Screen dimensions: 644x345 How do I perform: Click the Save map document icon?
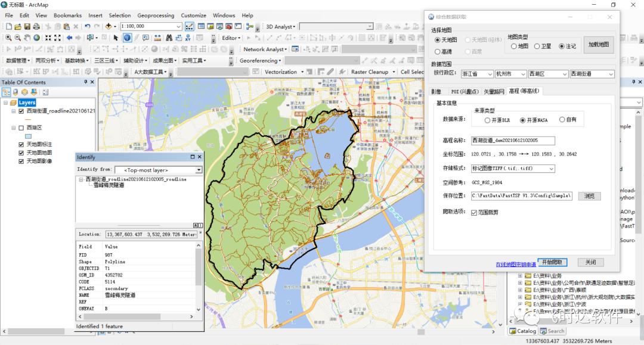click(27, 26)
